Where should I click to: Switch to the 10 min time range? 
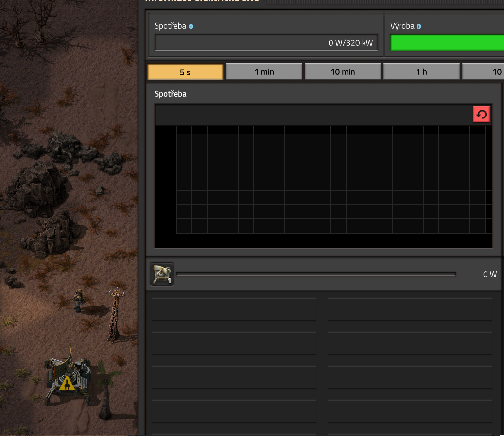(x=343, y=72)
